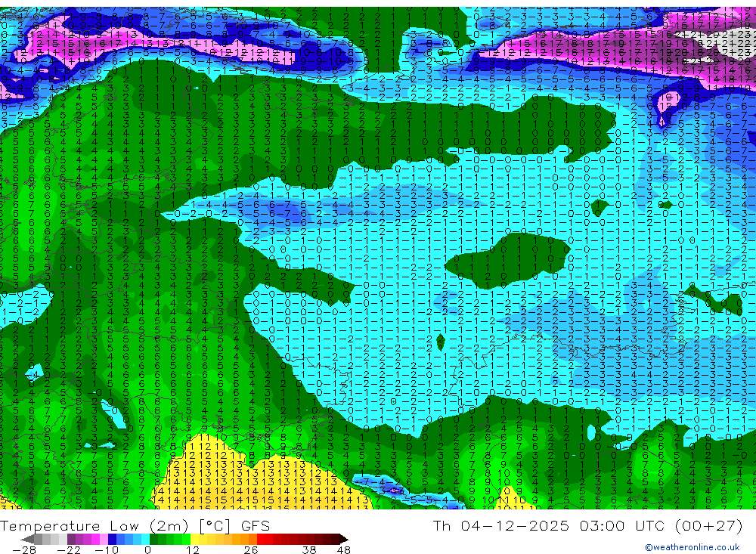Image resolution: width=756 pixels, height=554 pixels.
Task: Click the '38' legend scale value
Action: click(x=309, y=550)
